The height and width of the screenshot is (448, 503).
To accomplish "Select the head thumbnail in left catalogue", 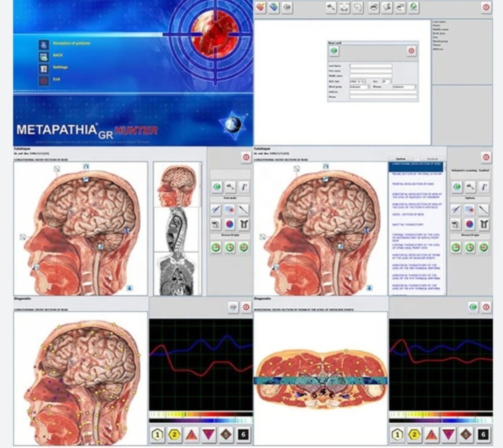I will click(177, 185).
